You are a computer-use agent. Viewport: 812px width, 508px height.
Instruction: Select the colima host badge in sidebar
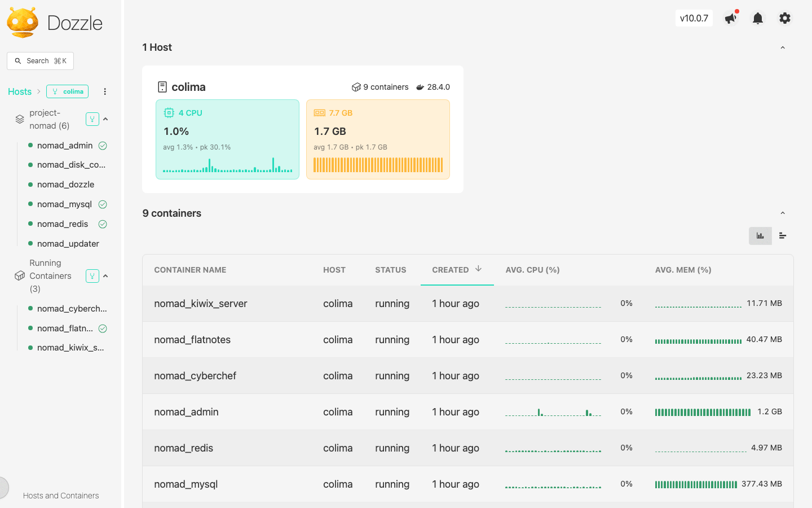pyautogui.click(x=68, y=91)
